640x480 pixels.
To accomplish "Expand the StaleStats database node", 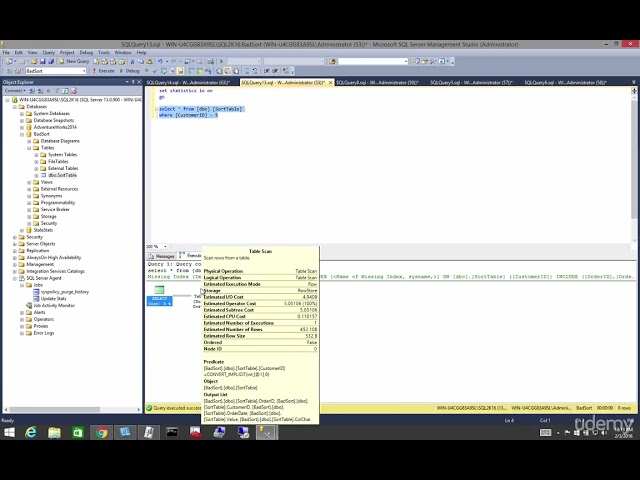I will pyautogui.click(x=22, y=230).
